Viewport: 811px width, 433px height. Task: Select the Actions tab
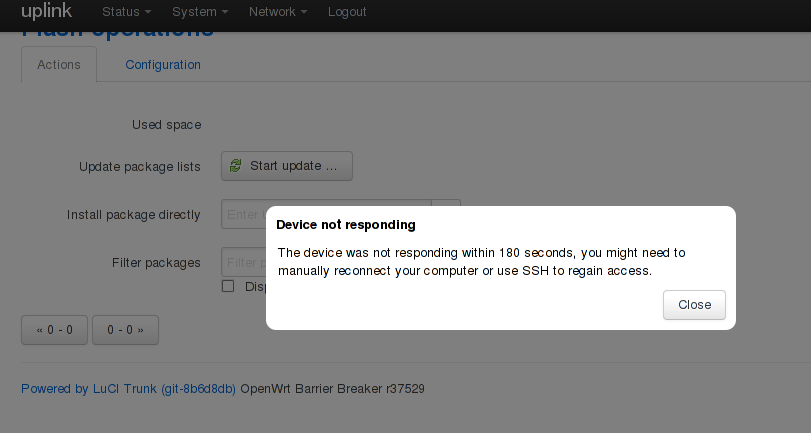(x=59, y=65)
